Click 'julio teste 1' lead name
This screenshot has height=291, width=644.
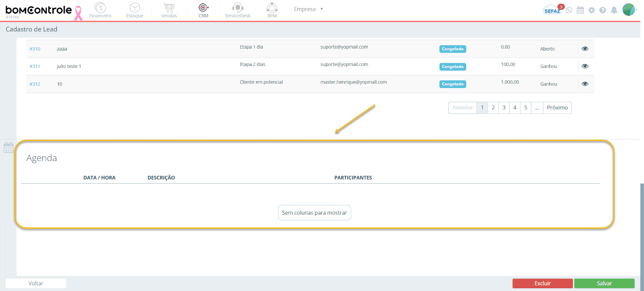(69, 66)
